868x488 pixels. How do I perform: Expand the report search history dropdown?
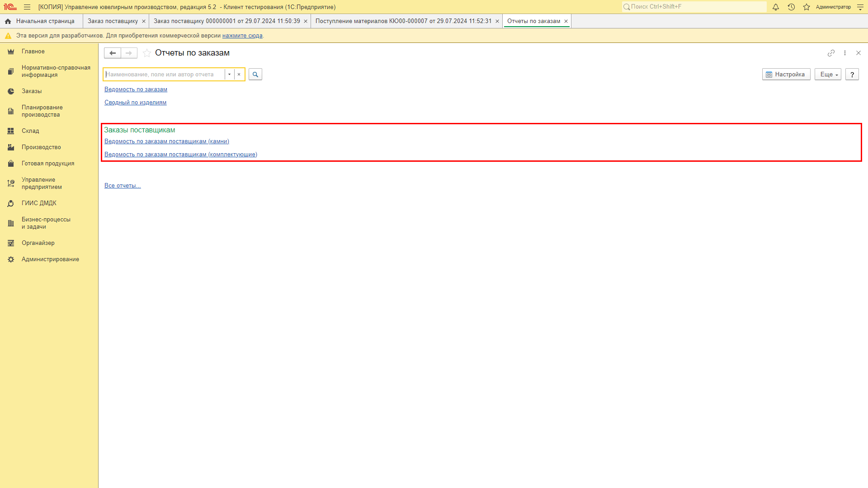[229, 75]
